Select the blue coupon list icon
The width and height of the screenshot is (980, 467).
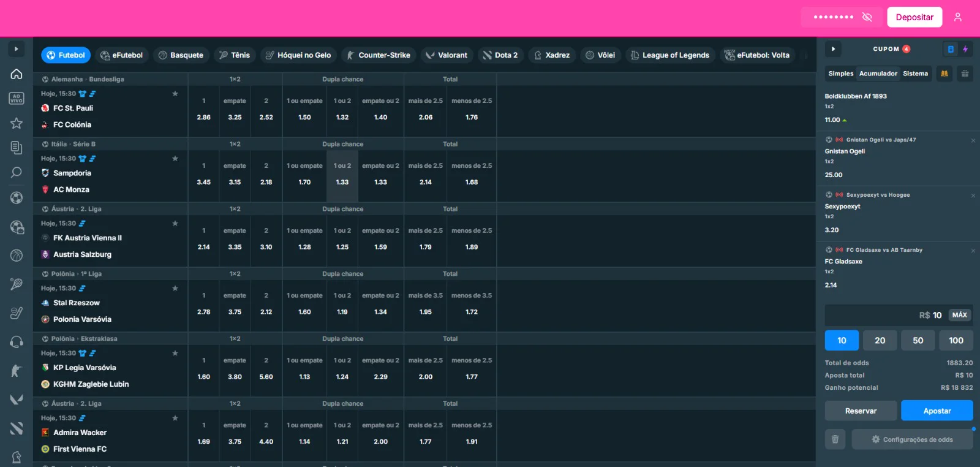tap(951, 49)
